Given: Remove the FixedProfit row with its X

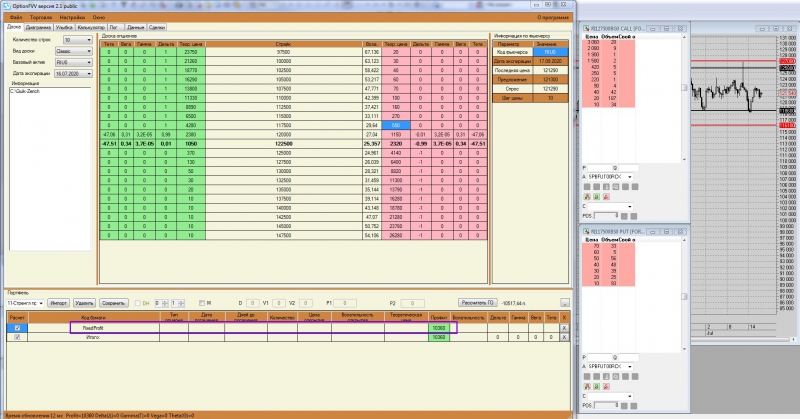Looking at the screenshot, I should (564, 328).
